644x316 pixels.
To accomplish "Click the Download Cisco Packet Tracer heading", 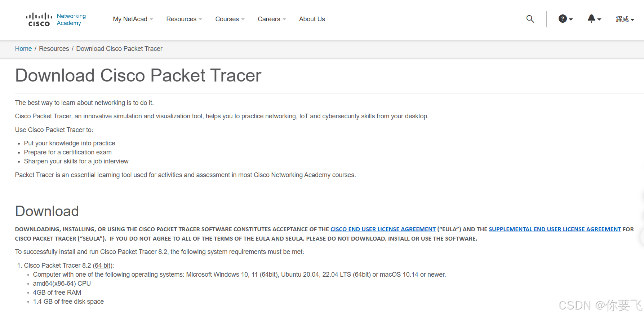I will pos(138,75).
